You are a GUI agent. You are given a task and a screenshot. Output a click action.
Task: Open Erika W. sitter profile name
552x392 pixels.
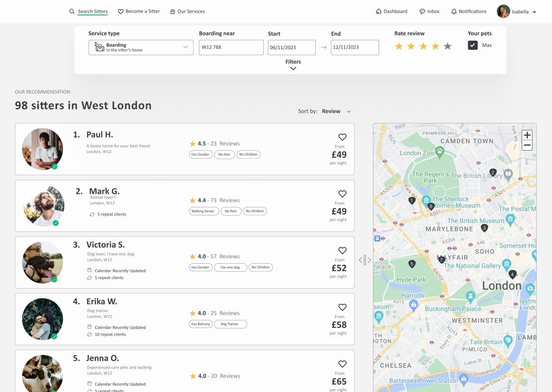(x=102, y=302)
